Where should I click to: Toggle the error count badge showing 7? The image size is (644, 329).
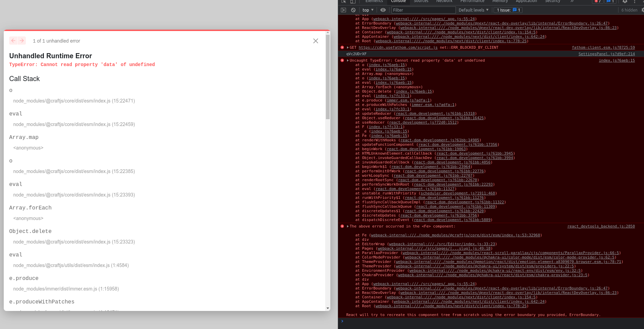coord(597,2)
